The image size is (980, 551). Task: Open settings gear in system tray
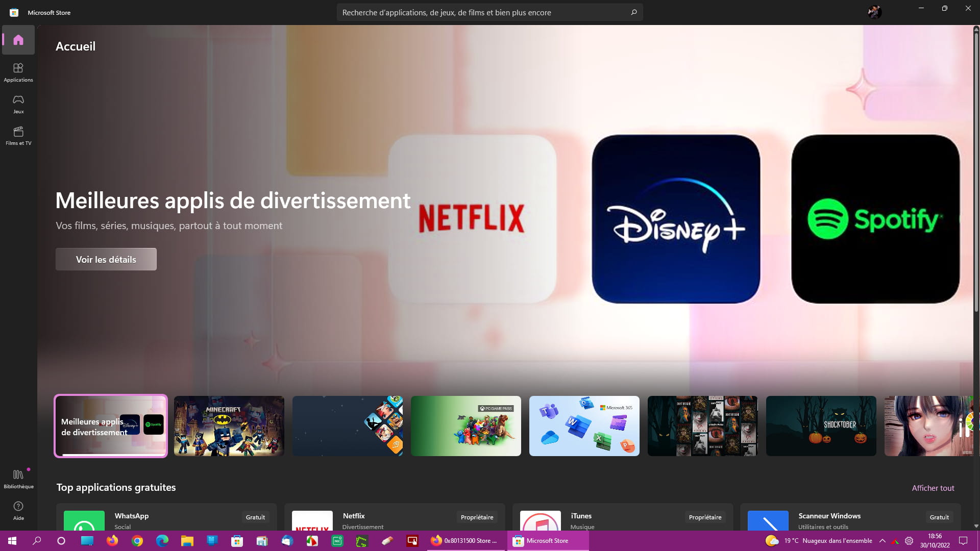(x=909, y=541)
